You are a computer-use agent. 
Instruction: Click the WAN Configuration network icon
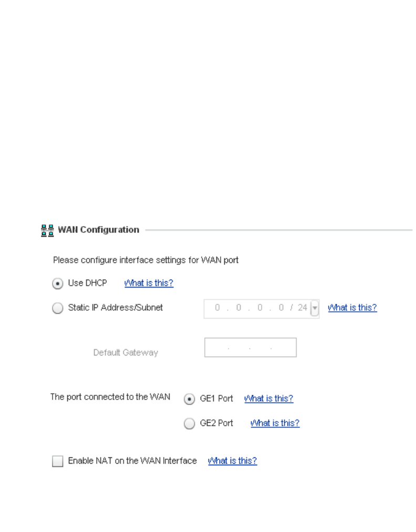tap(48, 230)
